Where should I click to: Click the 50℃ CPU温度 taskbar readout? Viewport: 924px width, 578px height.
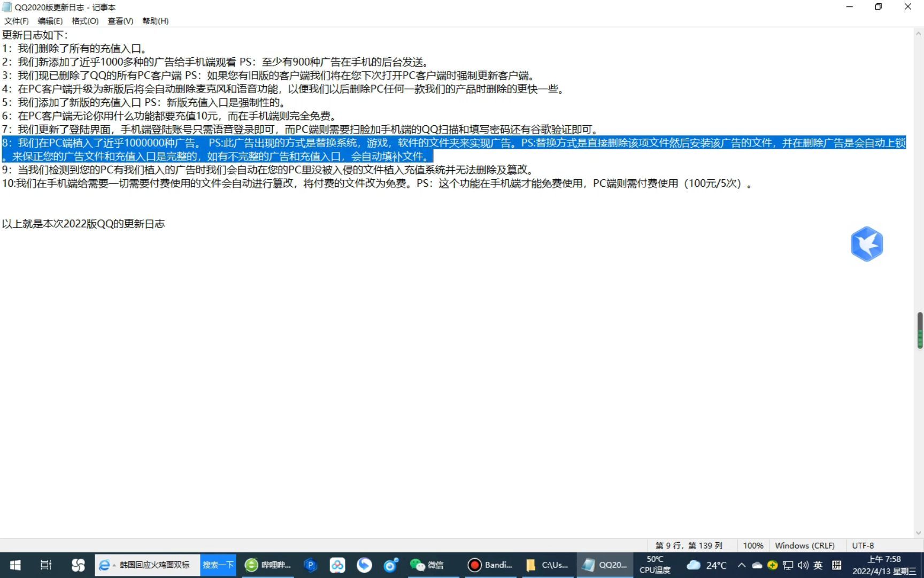655,565
